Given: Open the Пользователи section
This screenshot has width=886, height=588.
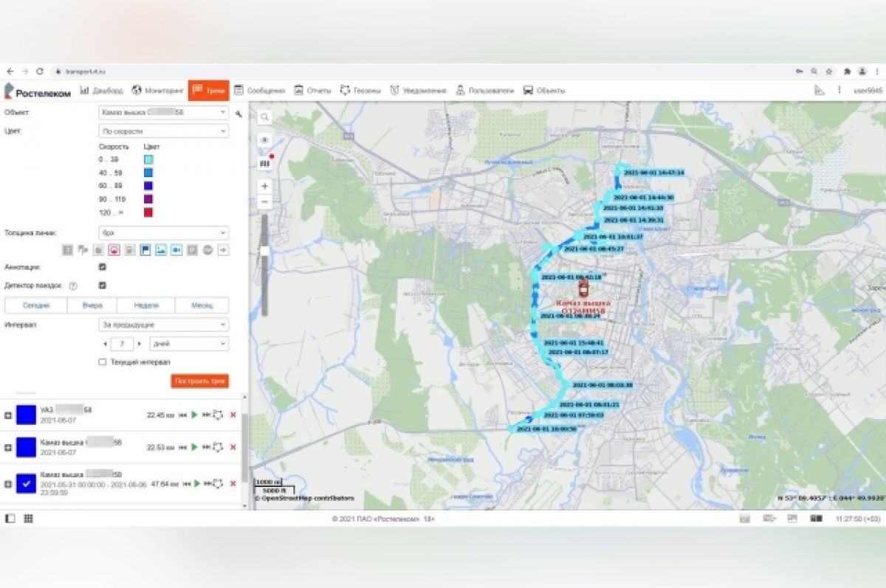Looking at the screenshot, I should pyautogui.click(x=484, y=91).
